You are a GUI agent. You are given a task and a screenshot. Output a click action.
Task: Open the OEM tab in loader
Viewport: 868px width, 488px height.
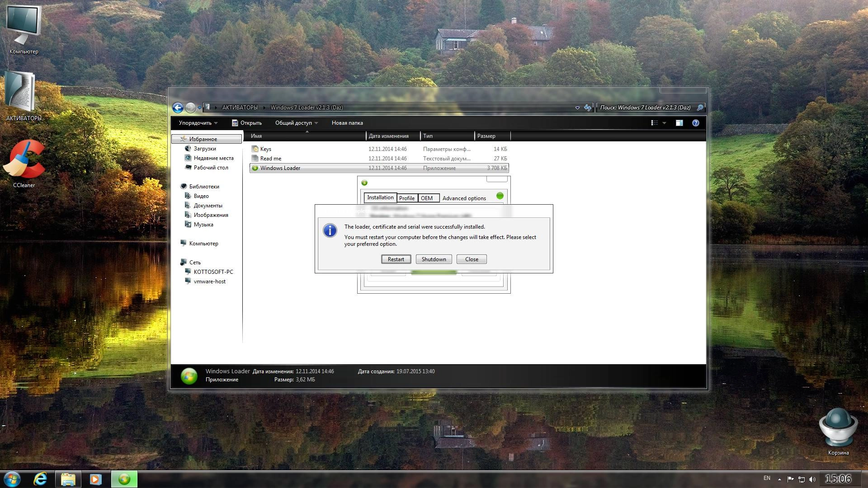(428, 198)
